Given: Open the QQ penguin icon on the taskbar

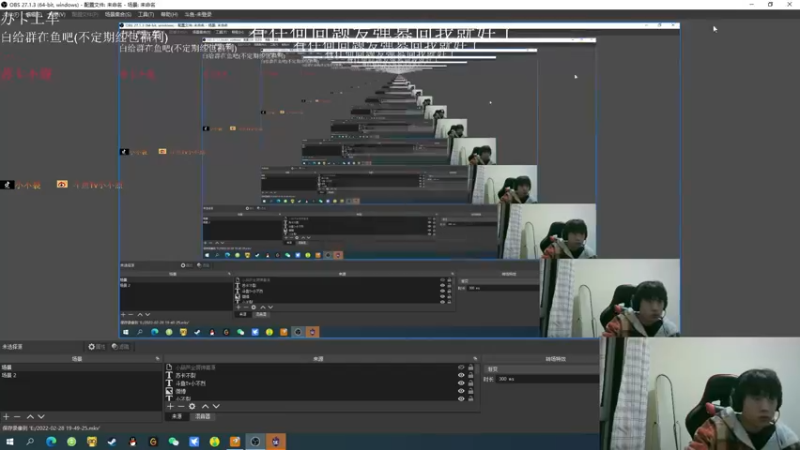Looking at the screenshot, I should [x=133, y=442].
